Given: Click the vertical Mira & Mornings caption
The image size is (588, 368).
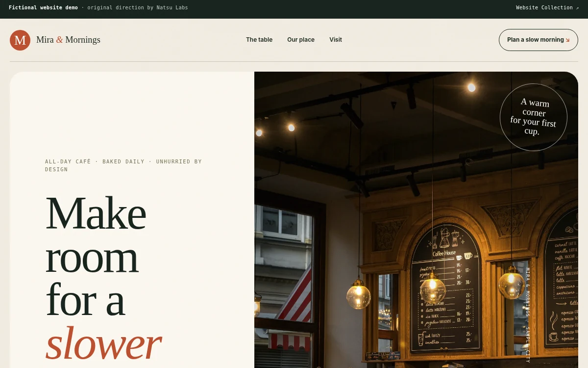Looking at the screenshot, I should click(x=528, y=315).
